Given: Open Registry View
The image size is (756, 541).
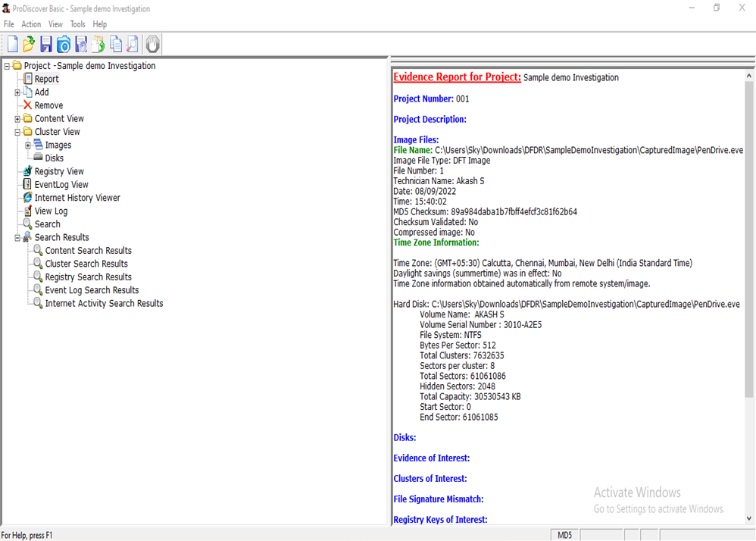Looking at the screenshot, I should click(59, 171).
